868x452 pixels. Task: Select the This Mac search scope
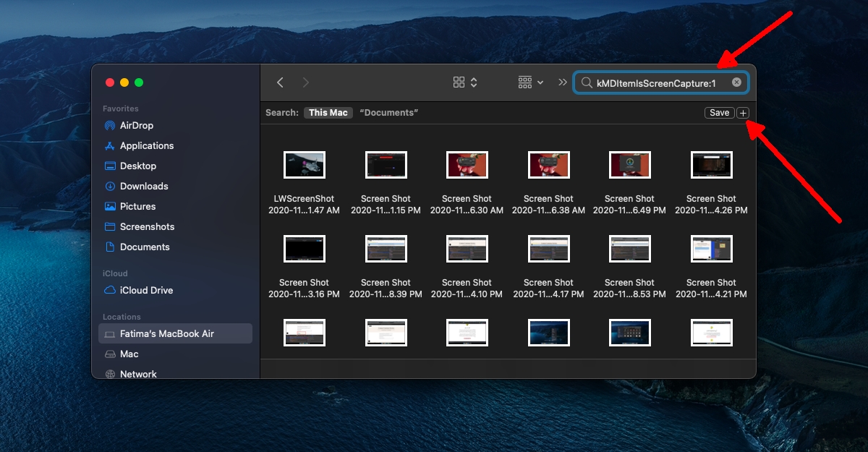tap(328, 113)
